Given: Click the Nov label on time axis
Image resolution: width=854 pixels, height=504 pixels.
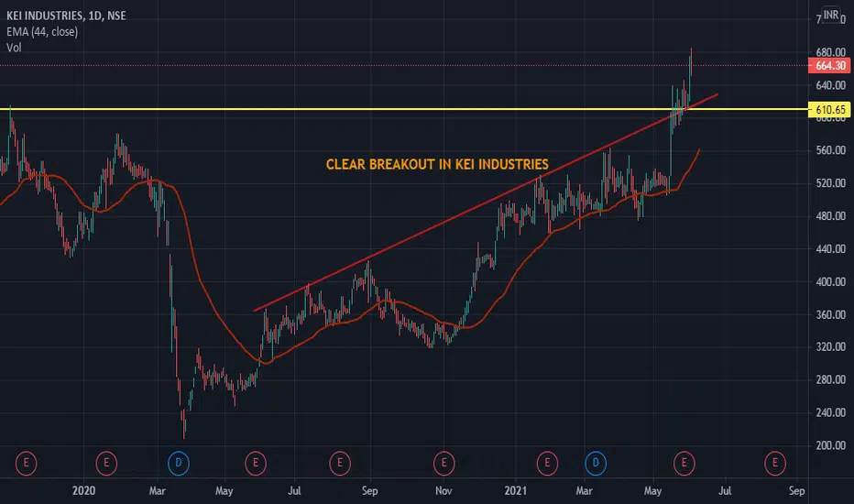Looking at the screenshot, I should click(x=443, y=490).
